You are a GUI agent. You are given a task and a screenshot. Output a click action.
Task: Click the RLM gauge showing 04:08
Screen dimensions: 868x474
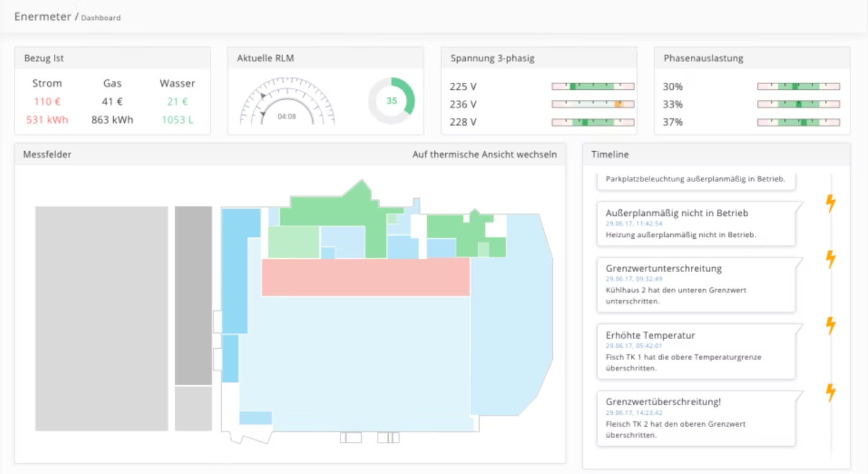click(x=287, y=102)
